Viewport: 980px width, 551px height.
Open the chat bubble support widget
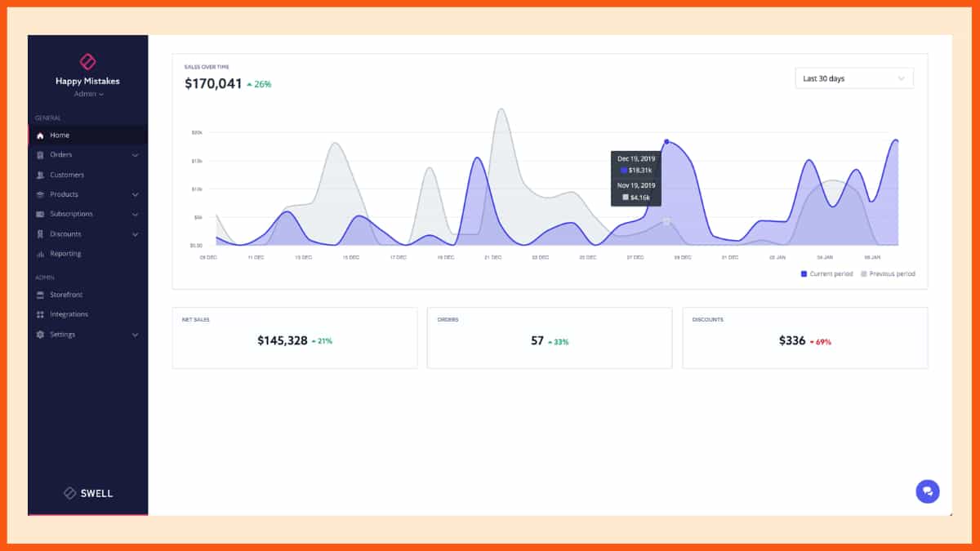927,491
